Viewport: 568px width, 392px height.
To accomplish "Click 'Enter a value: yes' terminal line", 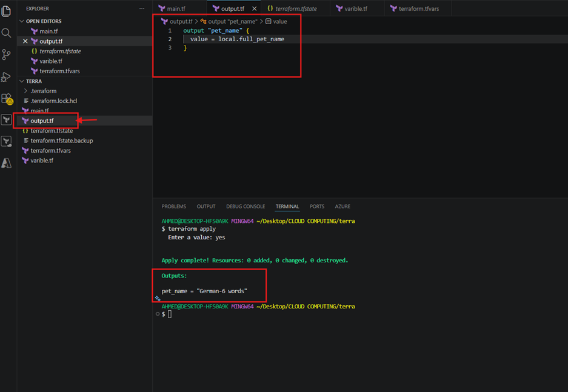I will point(196,238).
